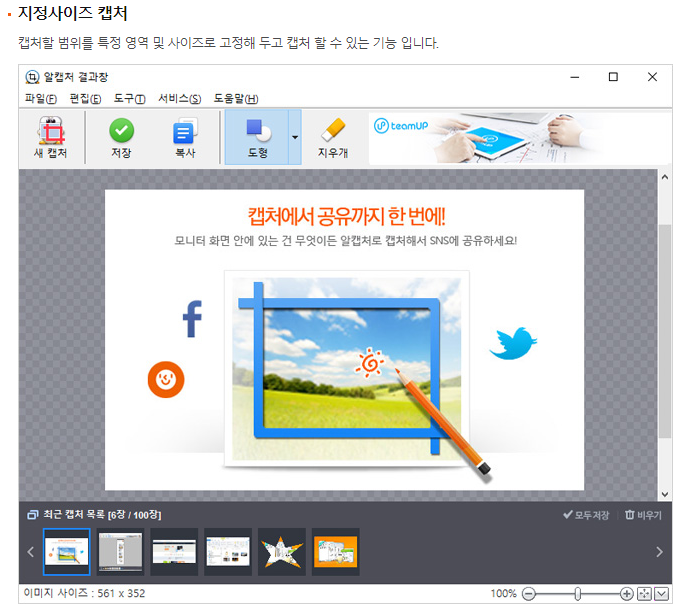Select the third wide webpage thumbnail
Viewport: 679px width, 610px height.
[174, 552]
